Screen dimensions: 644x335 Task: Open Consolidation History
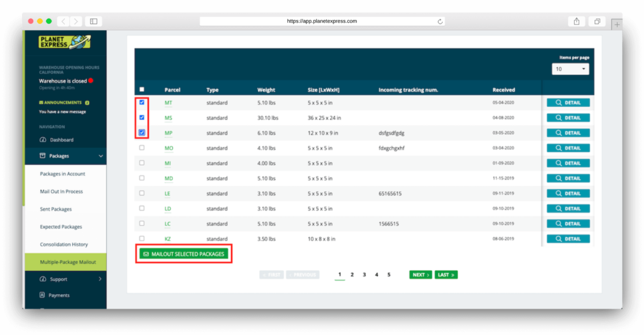pos(64,244)
